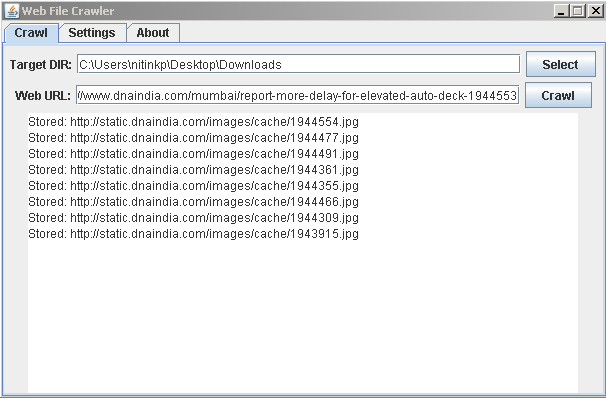Minimize the Web File Crawler window
606x398 pixels.
(x=561, y=11)
